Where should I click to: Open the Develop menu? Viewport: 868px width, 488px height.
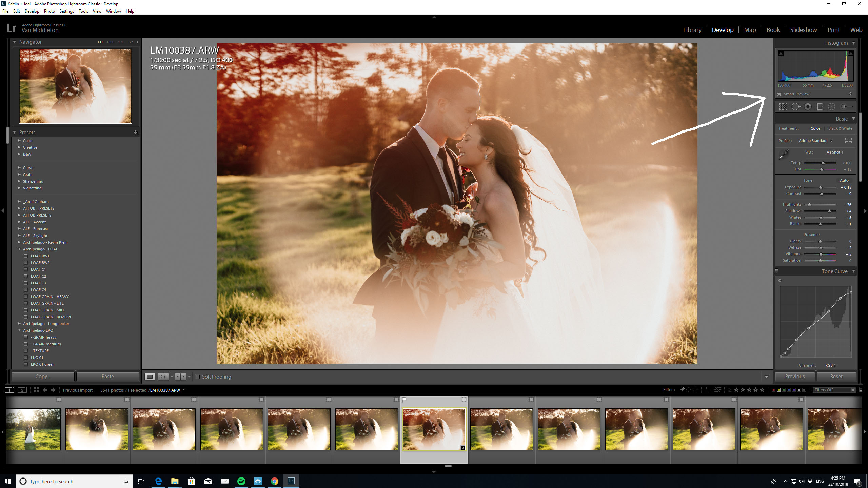(32, 11)
